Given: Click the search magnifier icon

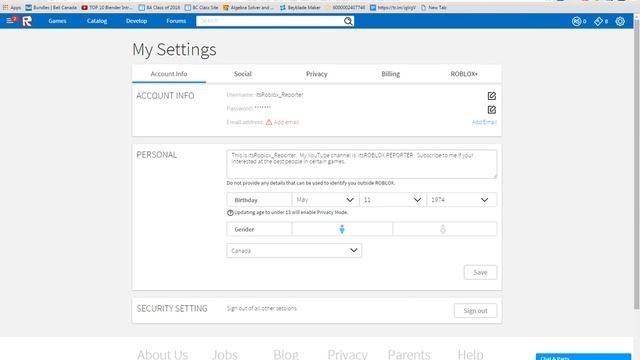Looking at the screenshot, I should (x=348, y=21).
